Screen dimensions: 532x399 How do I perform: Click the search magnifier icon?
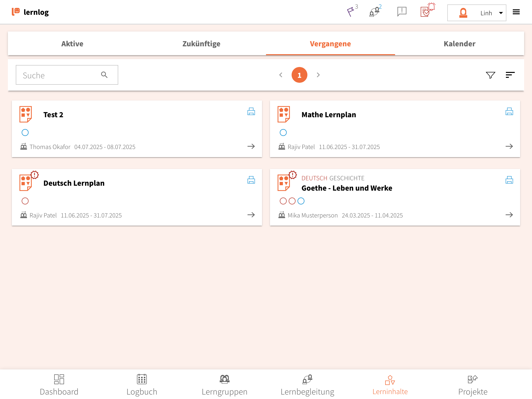(x=104, y=75)
